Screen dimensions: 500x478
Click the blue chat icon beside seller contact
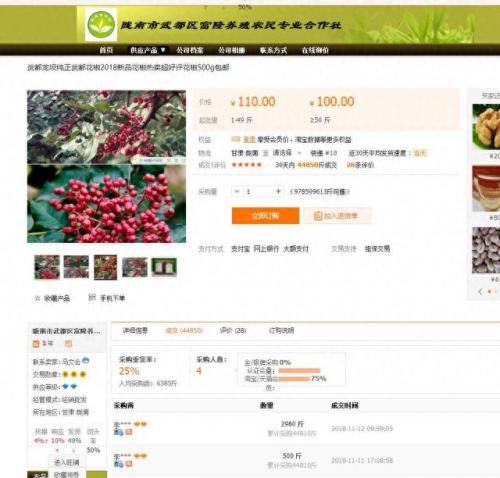coord(85,361)
